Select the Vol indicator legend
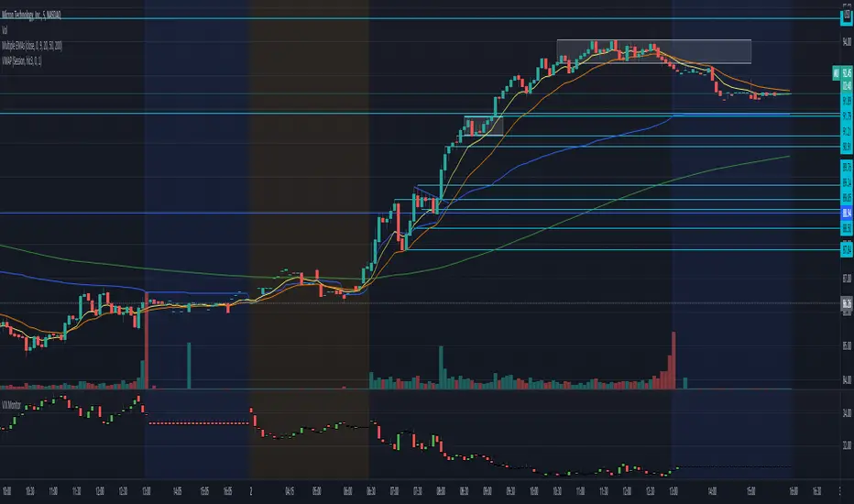 (x=5, y=30)
